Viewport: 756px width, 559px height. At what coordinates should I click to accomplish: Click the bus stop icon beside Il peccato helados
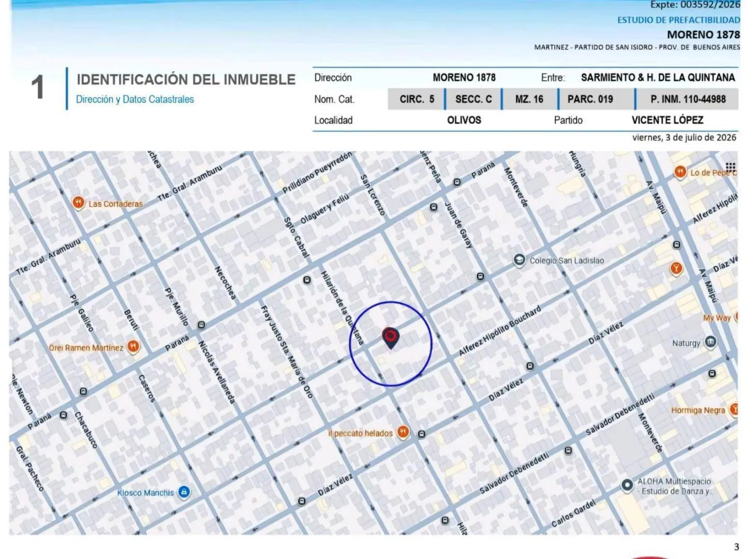pyautogui.click(x=422, y=434)
